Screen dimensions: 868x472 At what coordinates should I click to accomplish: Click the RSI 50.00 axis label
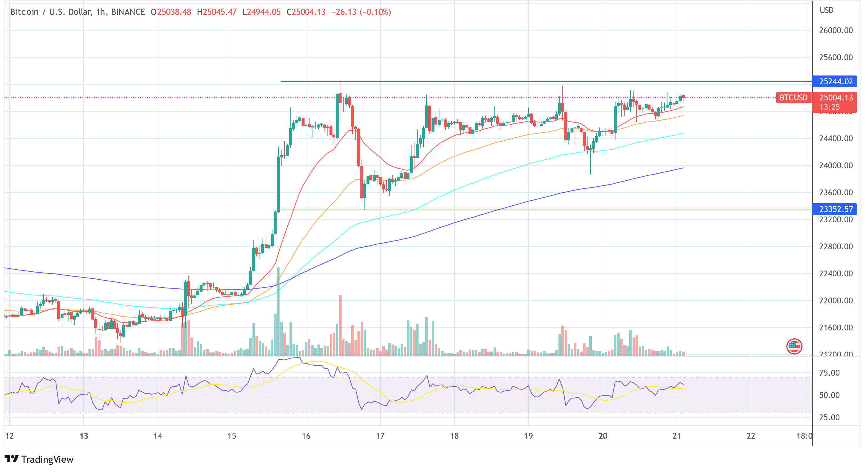tap(829, 395)
